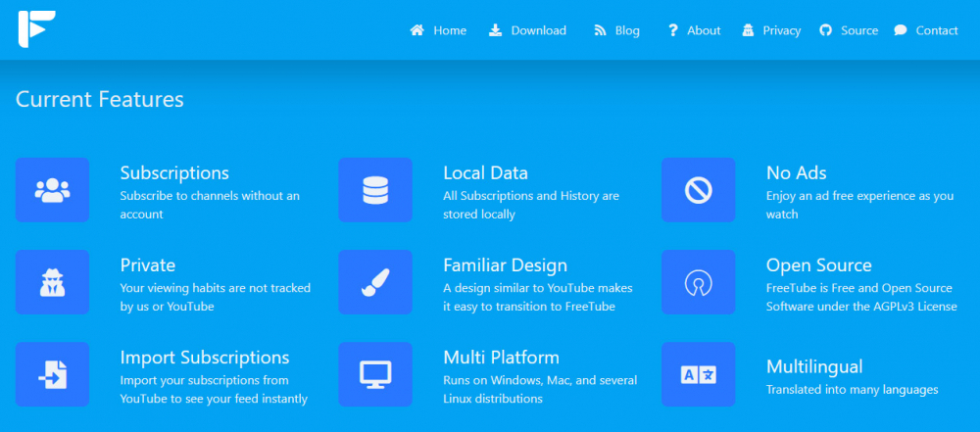Click the Familiar Design paintbrush icon tile
Screen dimensions: 980x432
click(x=375, y=282)
